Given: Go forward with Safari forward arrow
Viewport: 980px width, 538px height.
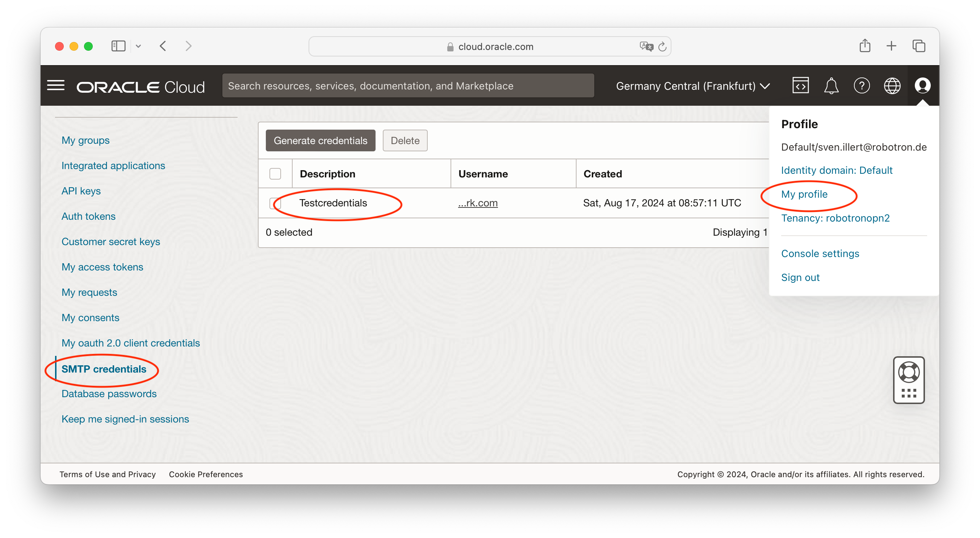Looking at the screenshot, I should [x=188, y=46].
